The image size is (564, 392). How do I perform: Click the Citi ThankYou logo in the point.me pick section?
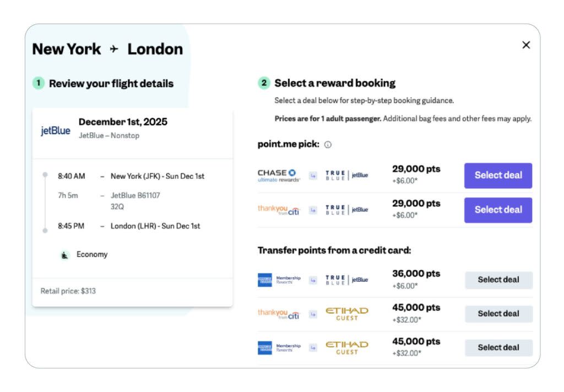click(279, 210)
